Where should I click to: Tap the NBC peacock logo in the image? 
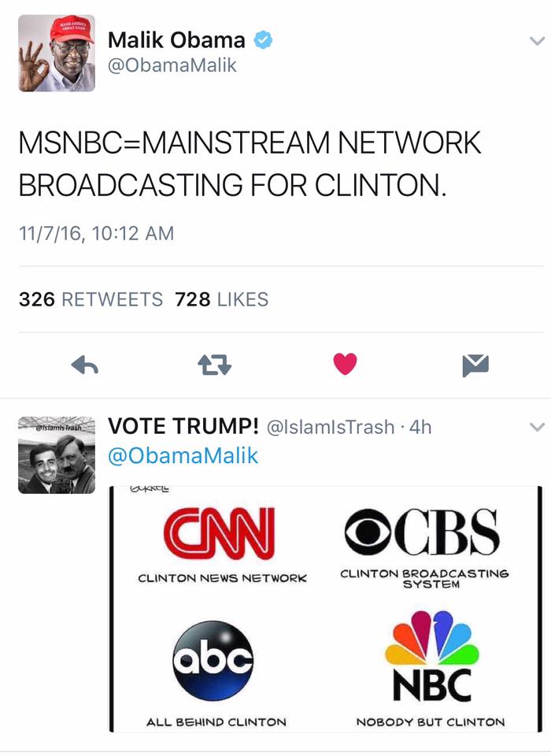point(431,656)
